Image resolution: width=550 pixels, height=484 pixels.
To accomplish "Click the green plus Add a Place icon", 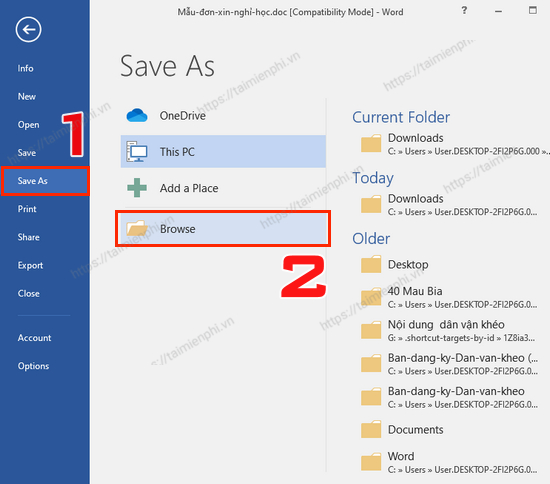I will 137,188.
